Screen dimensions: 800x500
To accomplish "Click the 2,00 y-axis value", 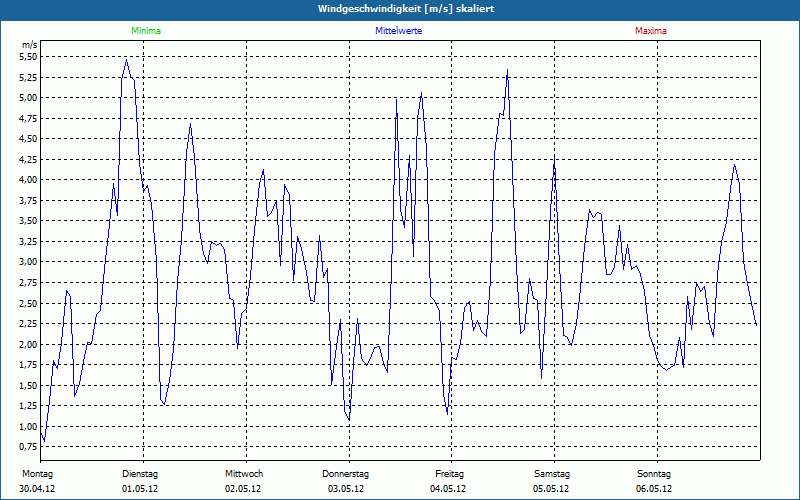I will click(28, 344).
